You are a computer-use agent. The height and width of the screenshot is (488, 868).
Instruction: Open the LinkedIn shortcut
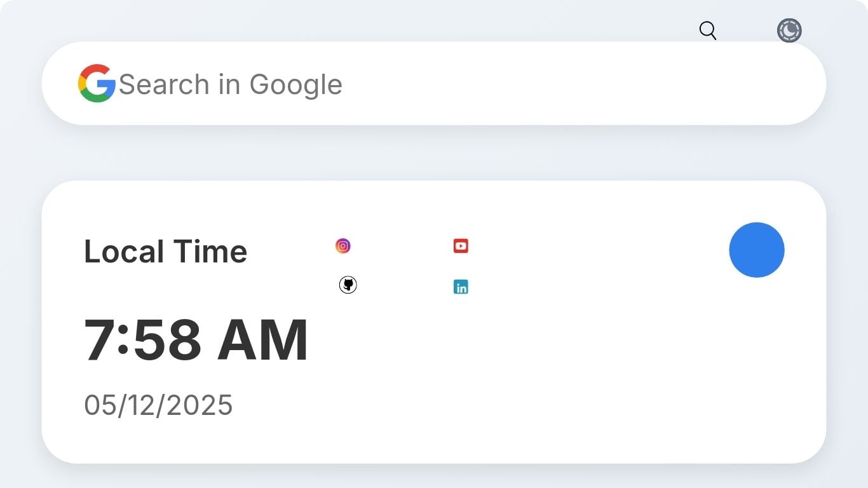pos(461,287)
